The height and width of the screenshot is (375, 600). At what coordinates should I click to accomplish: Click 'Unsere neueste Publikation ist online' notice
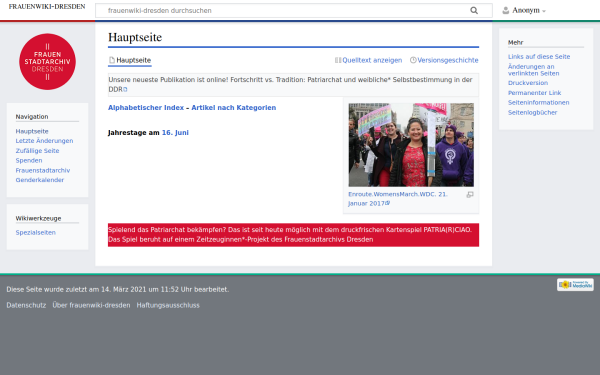tap(293, 85)
